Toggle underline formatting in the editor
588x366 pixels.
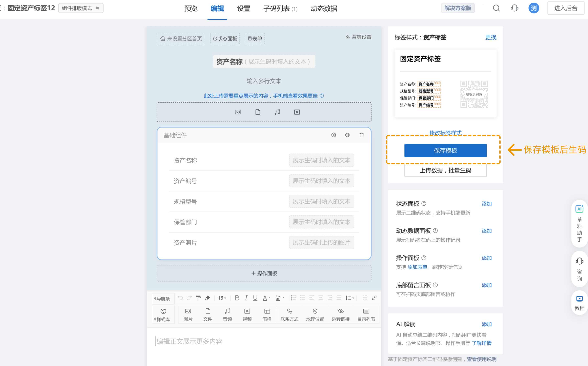[255, 298]
